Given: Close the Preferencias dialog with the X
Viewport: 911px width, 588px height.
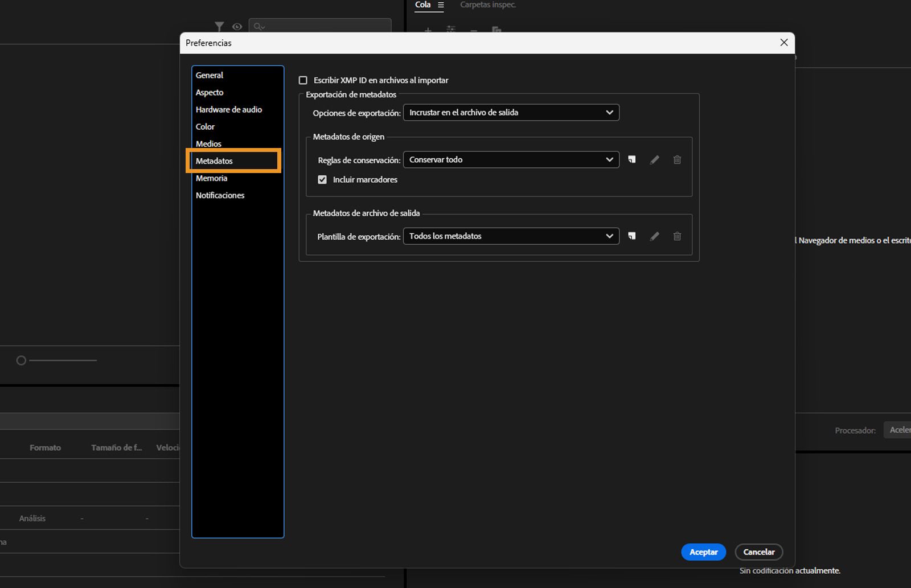Looking at the screenshot, I should click(784, 43).
